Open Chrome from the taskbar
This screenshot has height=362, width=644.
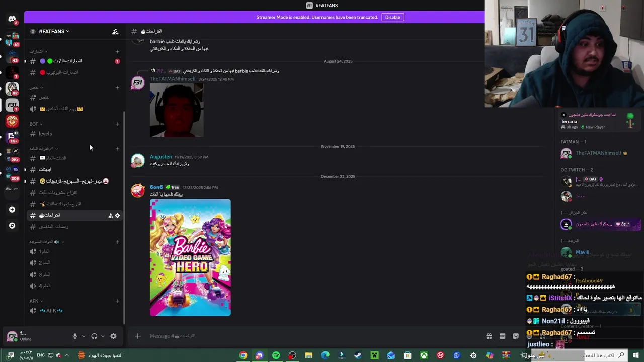coord(243,355)
